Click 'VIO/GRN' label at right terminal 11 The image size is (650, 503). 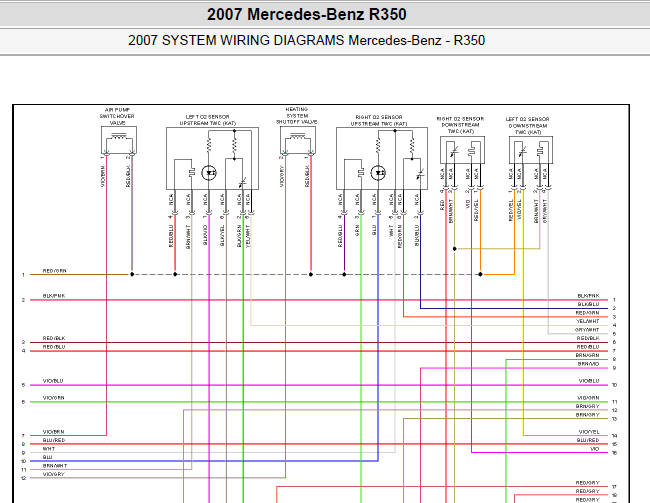click(x=588, y=398)
